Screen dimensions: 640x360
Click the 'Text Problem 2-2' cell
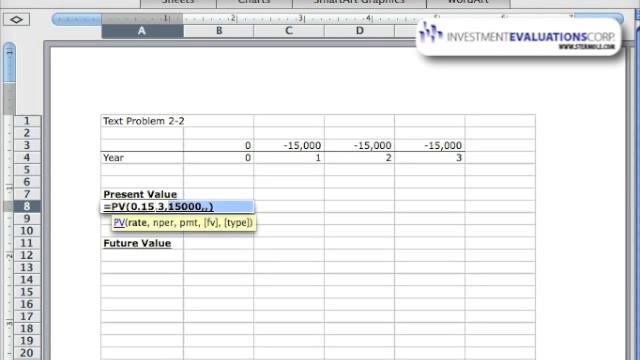pyautogui.click(x=142, y=121)
